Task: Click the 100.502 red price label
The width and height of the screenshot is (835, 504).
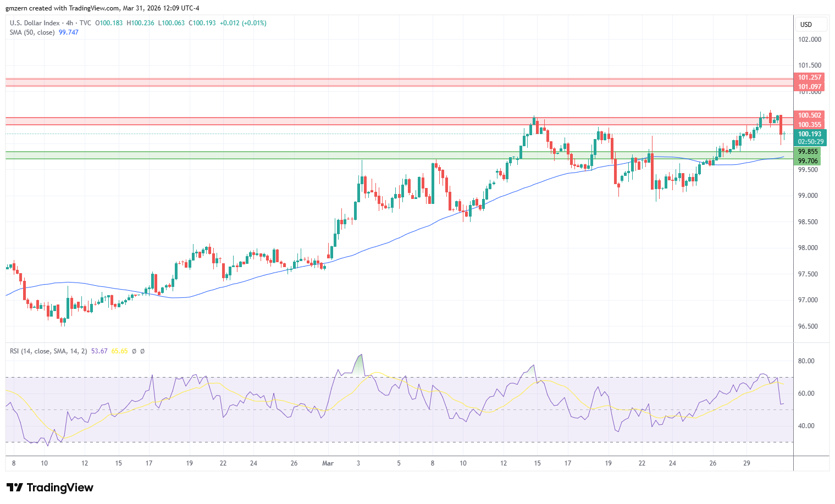Action: (x=810, y=115)
